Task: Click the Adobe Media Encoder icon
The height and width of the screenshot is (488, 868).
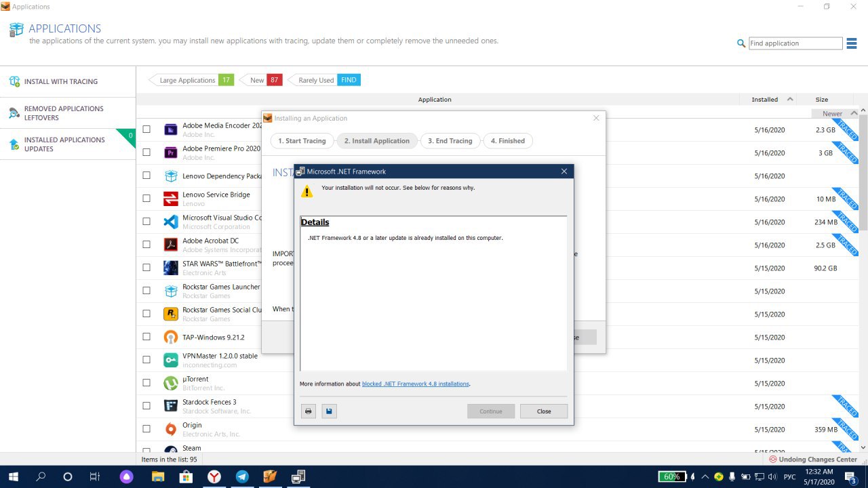Action: pos(171,129)
